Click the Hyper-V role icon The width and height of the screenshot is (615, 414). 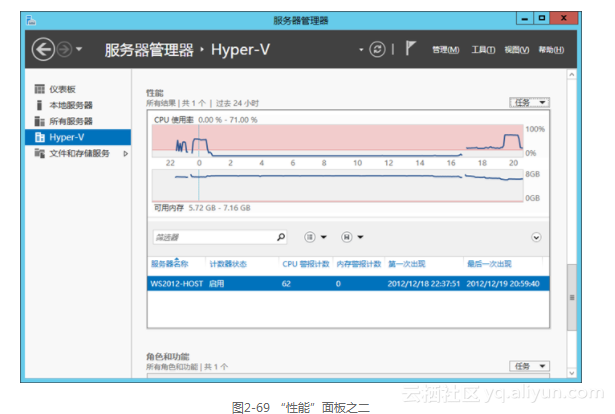(x=40, y=137)
